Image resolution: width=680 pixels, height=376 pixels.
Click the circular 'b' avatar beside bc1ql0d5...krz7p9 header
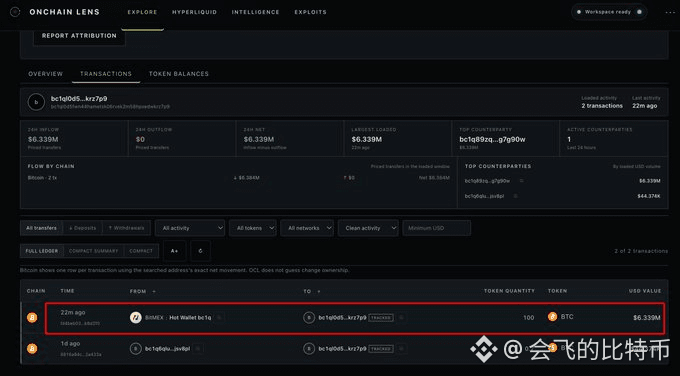point(36,102)
